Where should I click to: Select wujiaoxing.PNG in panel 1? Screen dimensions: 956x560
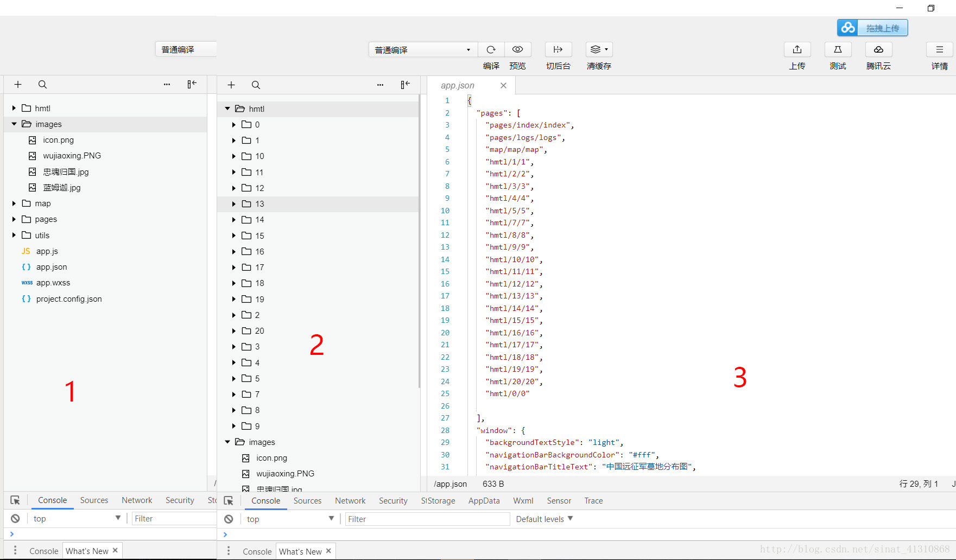pyautogui.click(x=72, y=156)
